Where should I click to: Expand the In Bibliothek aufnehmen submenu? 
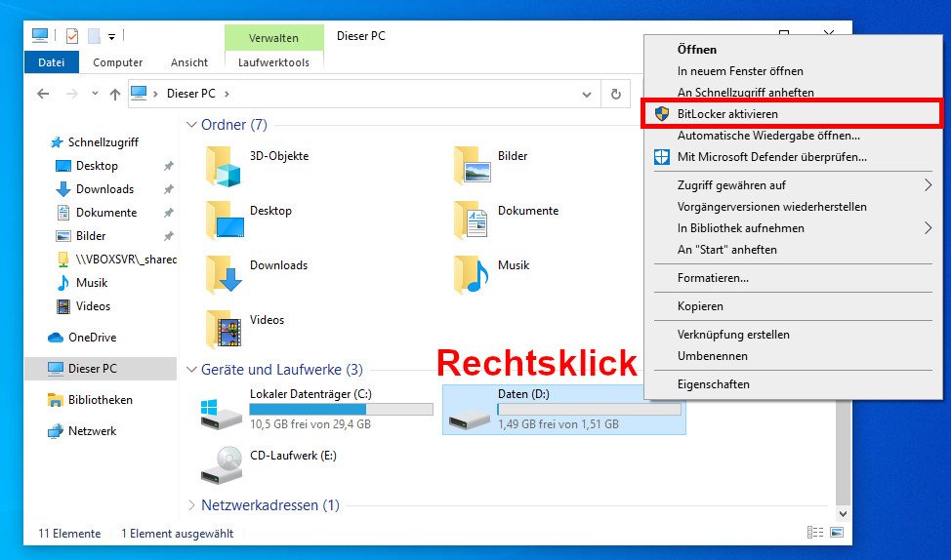click(928, 228)
